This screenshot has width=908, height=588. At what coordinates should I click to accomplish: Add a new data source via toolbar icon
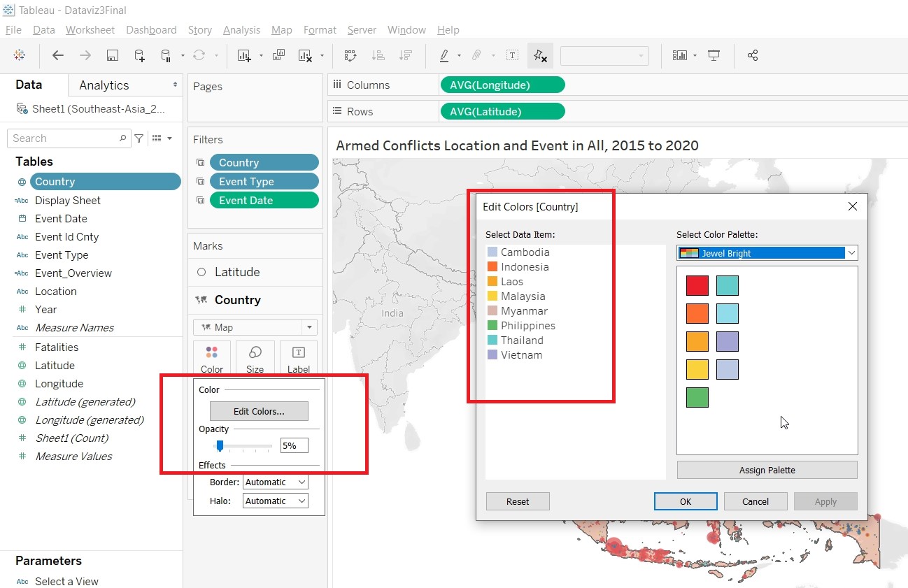point(139,56)
